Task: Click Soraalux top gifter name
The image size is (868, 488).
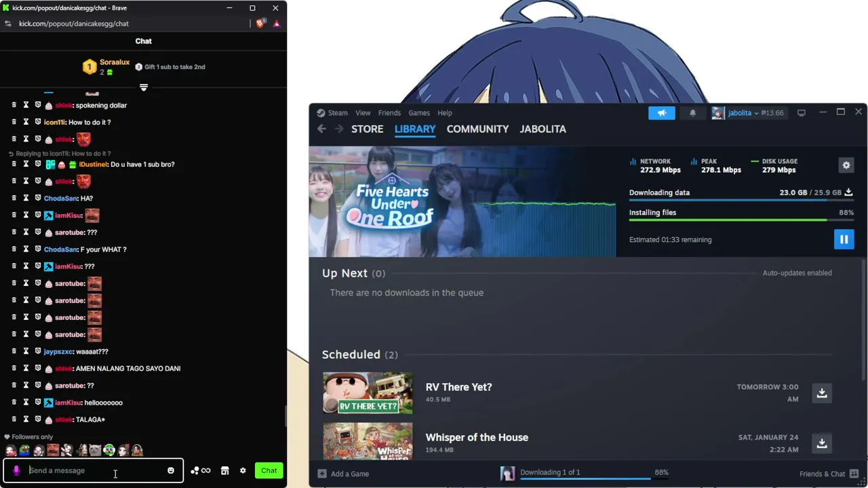Action: point(115,62)
